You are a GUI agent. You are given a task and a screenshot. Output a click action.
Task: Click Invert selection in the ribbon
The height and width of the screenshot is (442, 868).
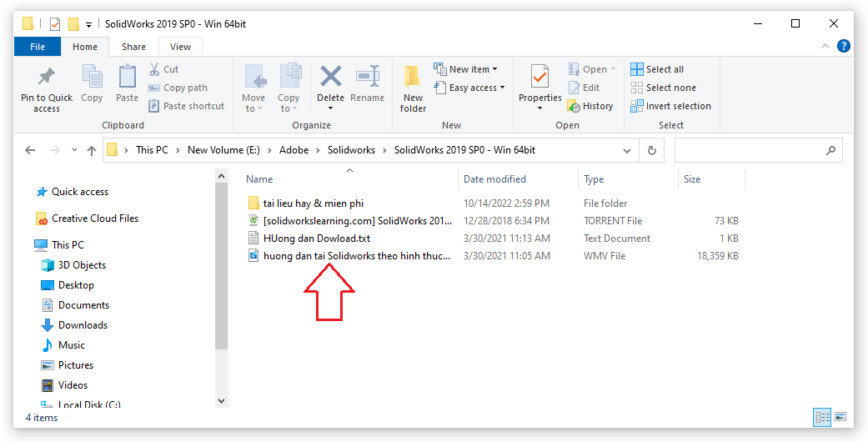pyautogui.click(x=670, y=106)
